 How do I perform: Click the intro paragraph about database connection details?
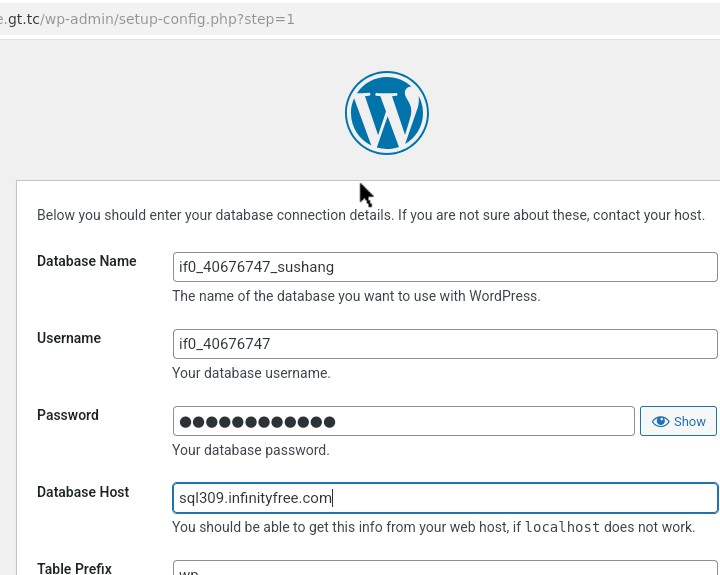click(x=371, y=215)
